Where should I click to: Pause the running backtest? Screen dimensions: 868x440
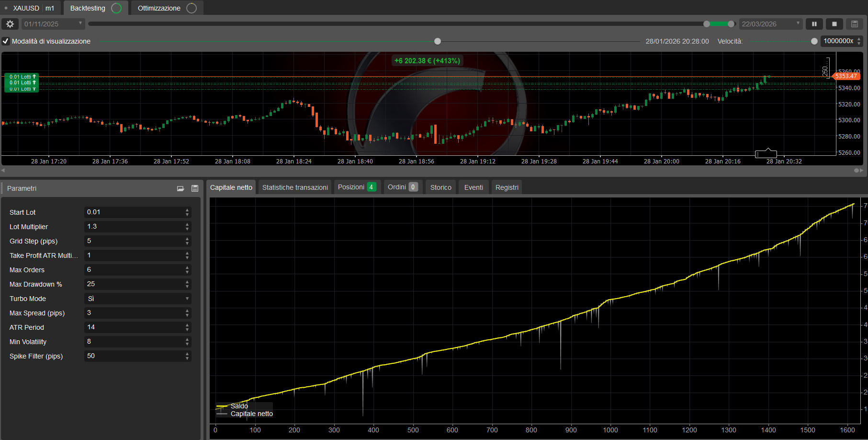click(814, 24)
